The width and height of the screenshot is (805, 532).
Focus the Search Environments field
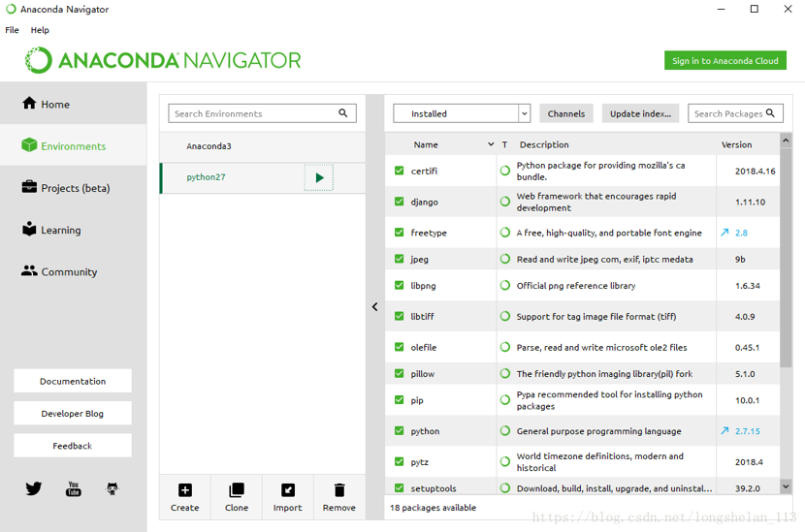(262, 113)
